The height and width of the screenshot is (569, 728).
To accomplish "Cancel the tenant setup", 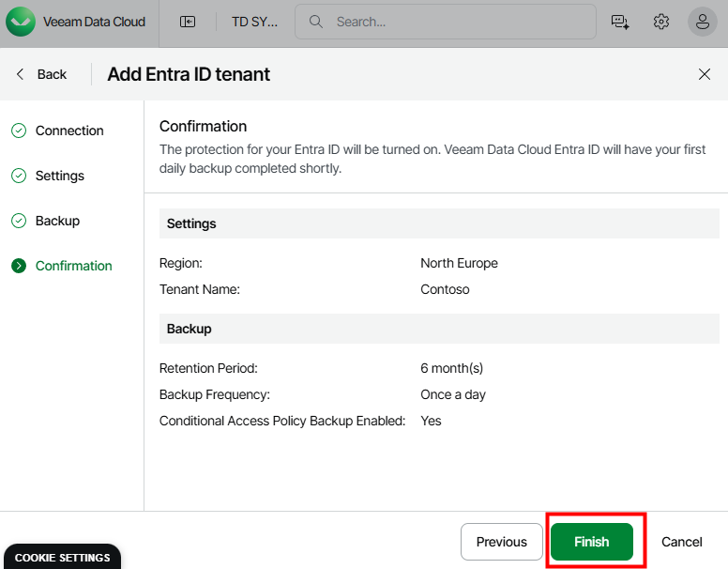I will (682, 542).
